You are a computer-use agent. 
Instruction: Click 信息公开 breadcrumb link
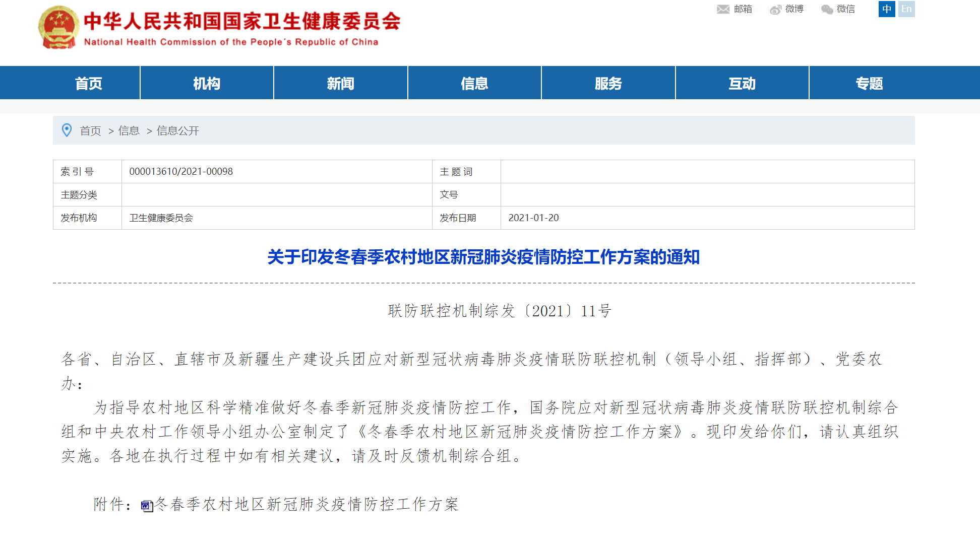[x=178, y=131]
